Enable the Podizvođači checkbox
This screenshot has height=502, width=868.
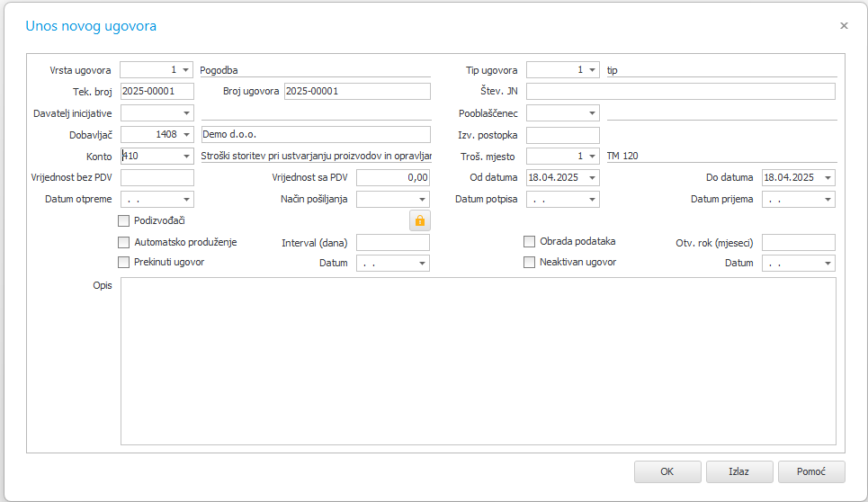[x=123, y=220]
